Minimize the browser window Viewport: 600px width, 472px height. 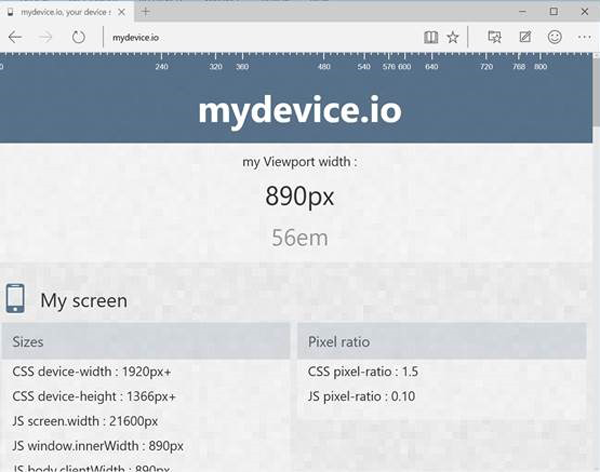[522, 12]
